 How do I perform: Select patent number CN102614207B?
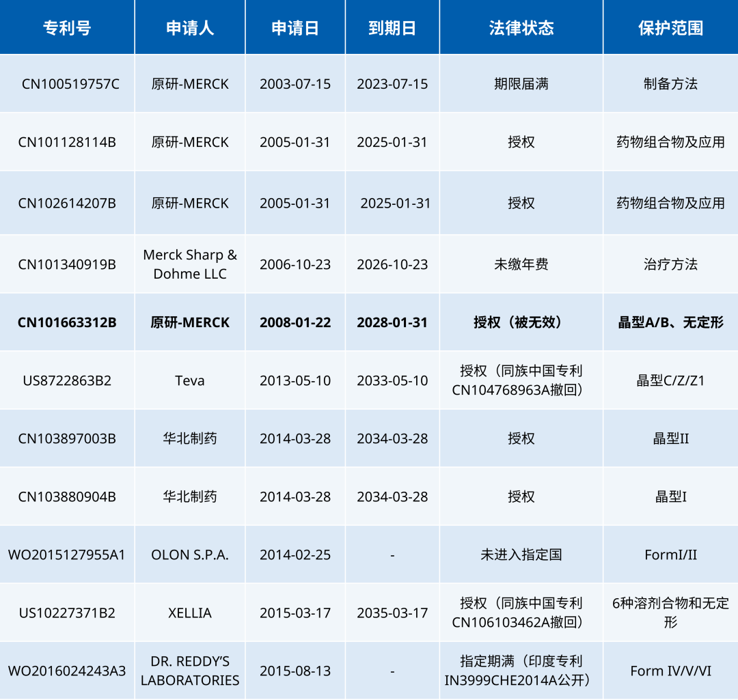(67, 204)
